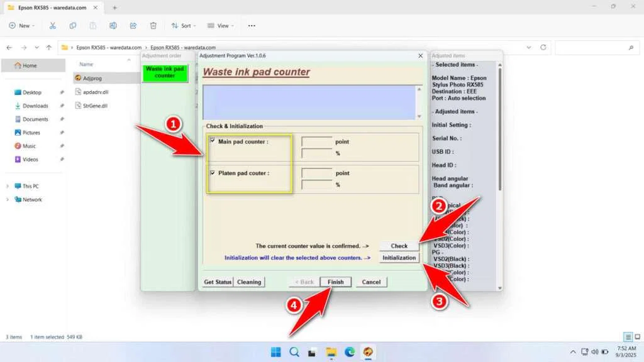Click the Share icon in Explorer toolbar
Image resolution: width=644 pixels, height=362 pixels.
tap(133, 26)
